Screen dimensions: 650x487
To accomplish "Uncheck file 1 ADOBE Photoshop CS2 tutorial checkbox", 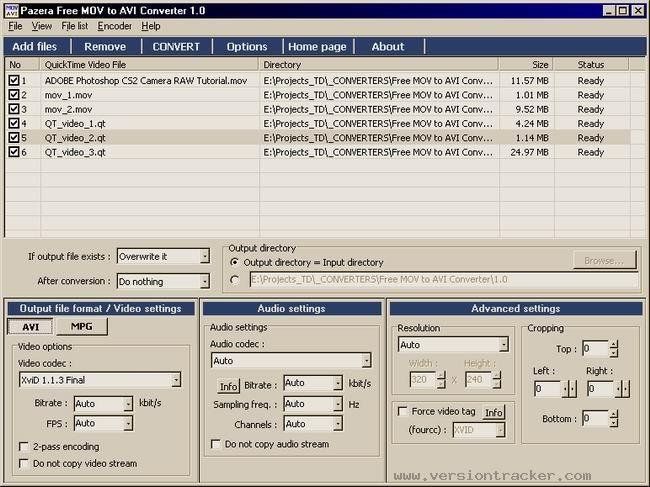I will coord(14,80).
